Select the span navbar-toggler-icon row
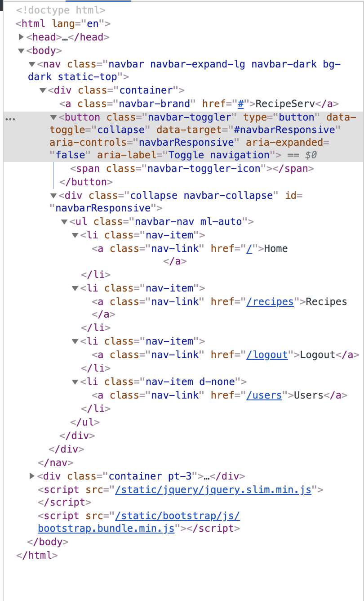The height and width of the screenshot is (601, 364). coord(192,169)
